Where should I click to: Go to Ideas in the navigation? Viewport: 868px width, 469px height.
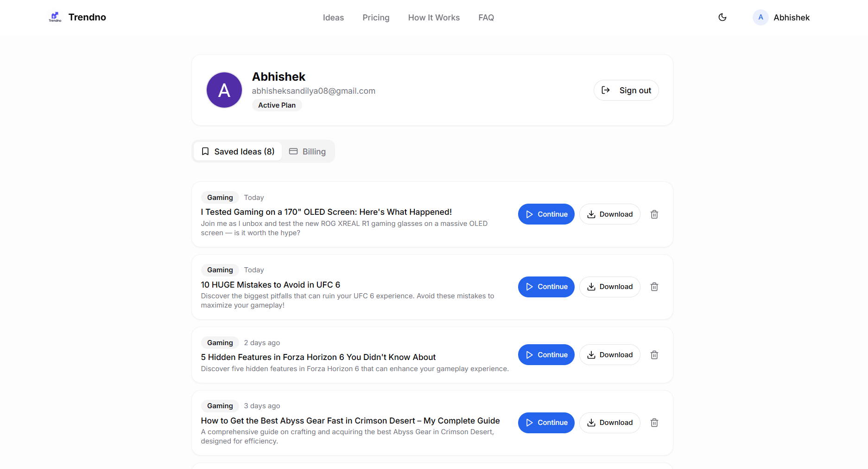[333, 18]
